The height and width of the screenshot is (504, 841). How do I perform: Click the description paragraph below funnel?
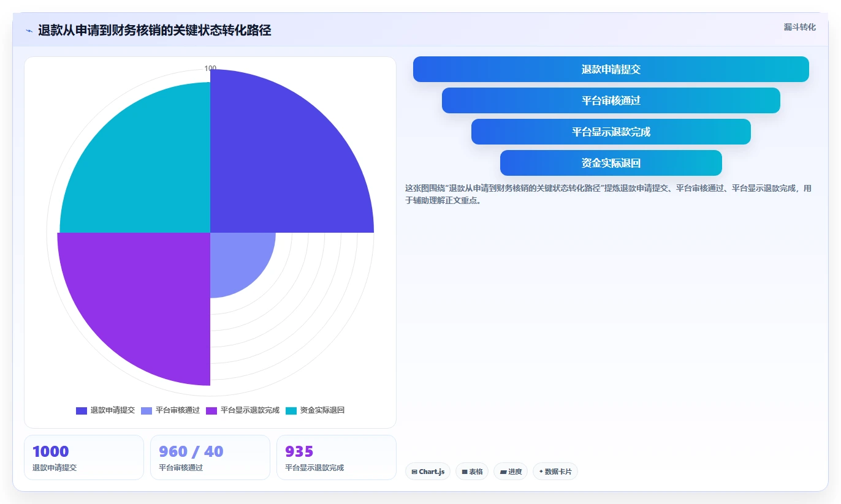[x=608, y=194]
